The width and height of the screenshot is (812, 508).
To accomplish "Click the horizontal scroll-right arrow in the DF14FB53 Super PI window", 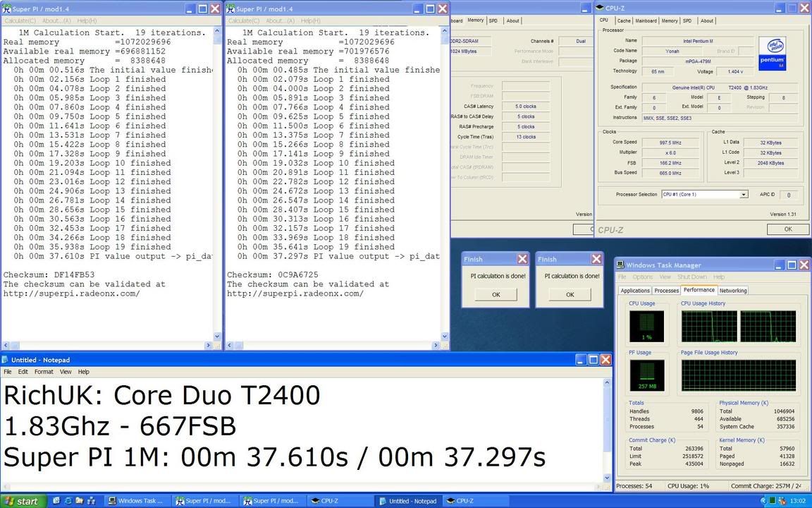I will [208, 345].
